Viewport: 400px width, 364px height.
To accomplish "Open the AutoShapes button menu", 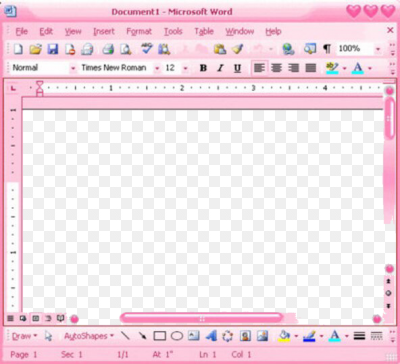I will click(89, 336).
